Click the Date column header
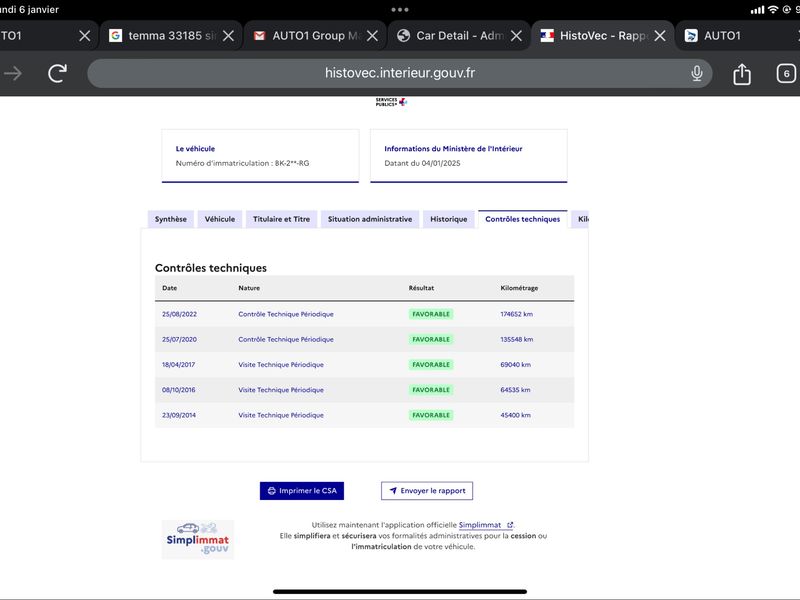The image size is (800, 600). click(x=169, y=288)
